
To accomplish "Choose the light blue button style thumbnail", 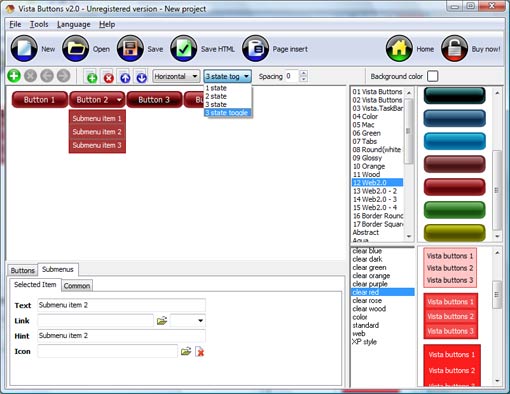I will click(455, 141).
